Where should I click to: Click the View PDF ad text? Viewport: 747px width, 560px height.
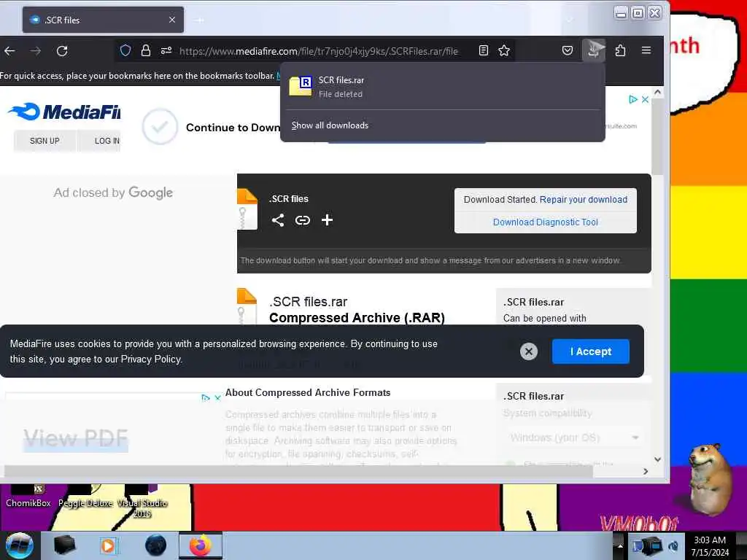[x=76, y=438]
